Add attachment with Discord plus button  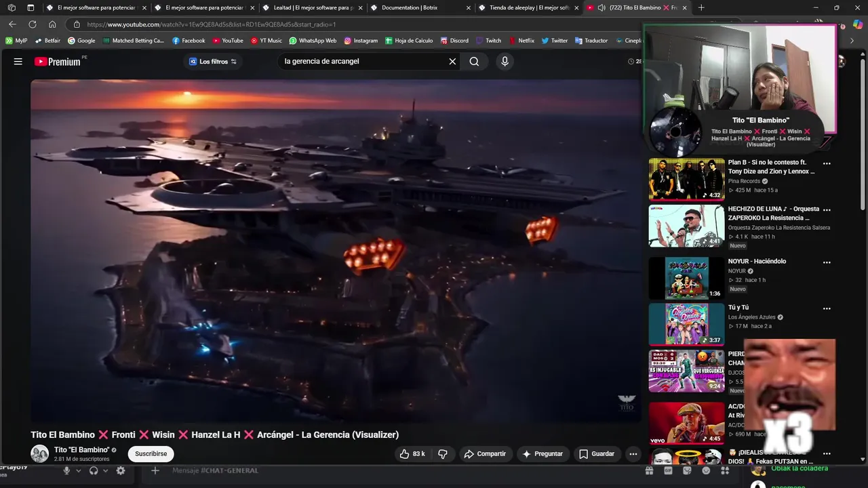pyautogui.click(x=155, y=470)
